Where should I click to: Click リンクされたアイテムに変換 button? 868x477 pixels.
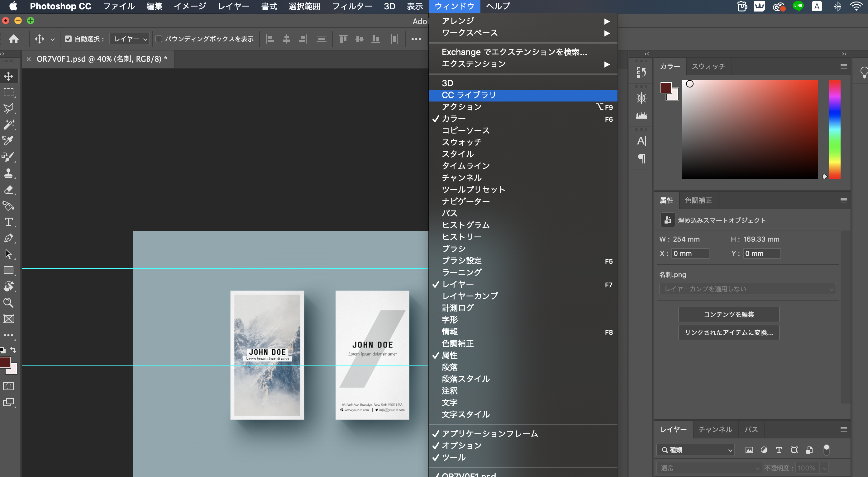tap(728, 332)
